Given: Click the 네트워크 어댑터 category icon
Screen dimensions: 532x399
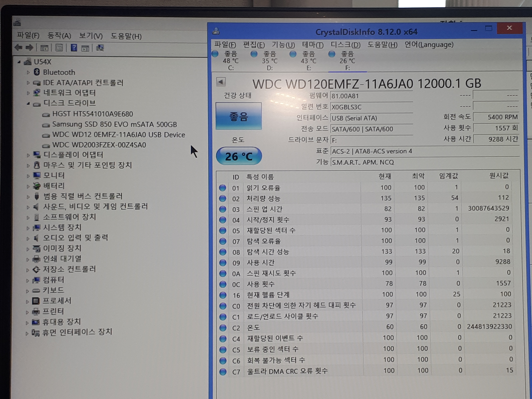Looking at the screenshot, I should 37,93.
